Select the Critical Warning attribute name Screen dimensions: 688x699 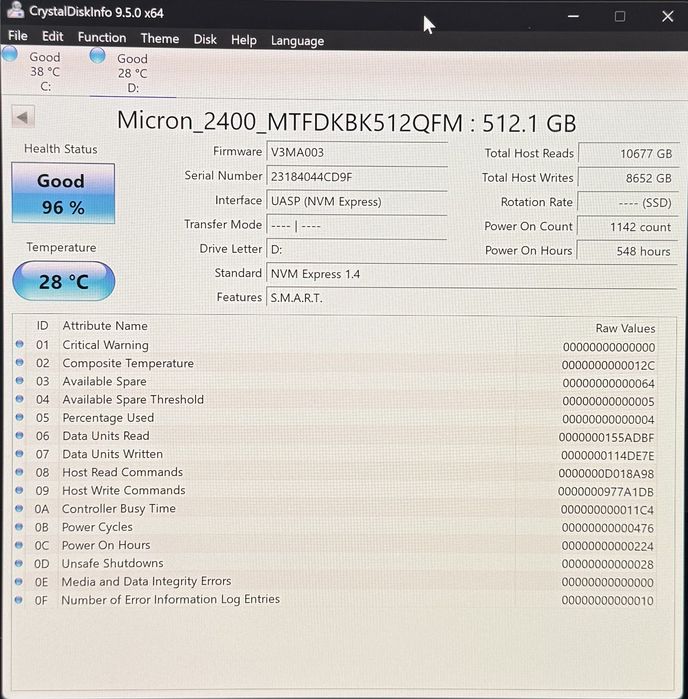pos(106,345)
